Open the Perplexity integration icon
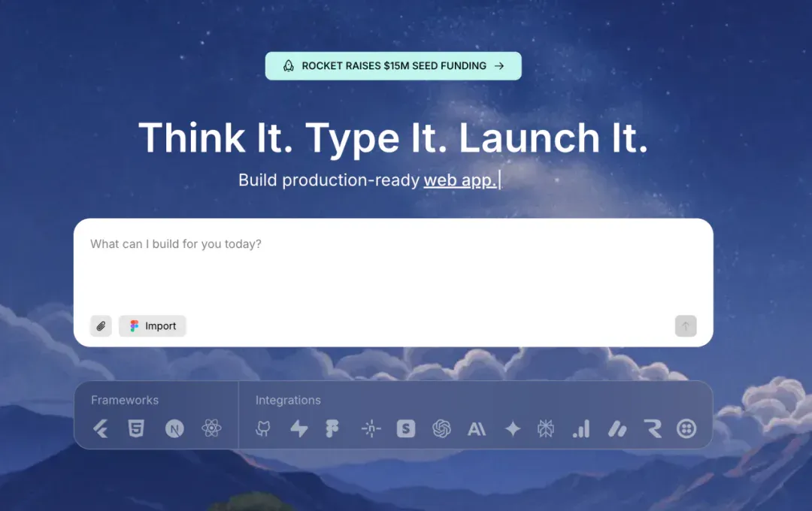This screenshot has height=511, width=812. point(546,428)
